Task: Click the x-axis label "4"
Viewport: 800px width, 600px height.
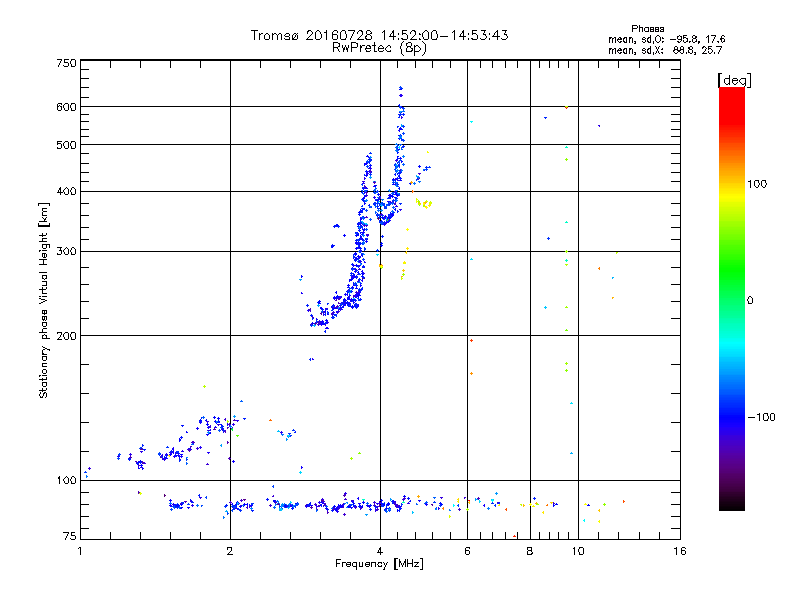Action: point(380,551)
